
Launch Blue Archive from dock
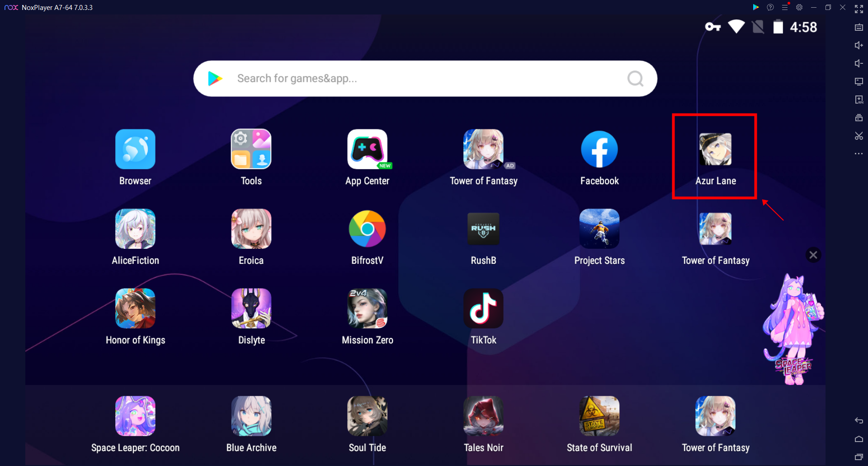point(251,416)
